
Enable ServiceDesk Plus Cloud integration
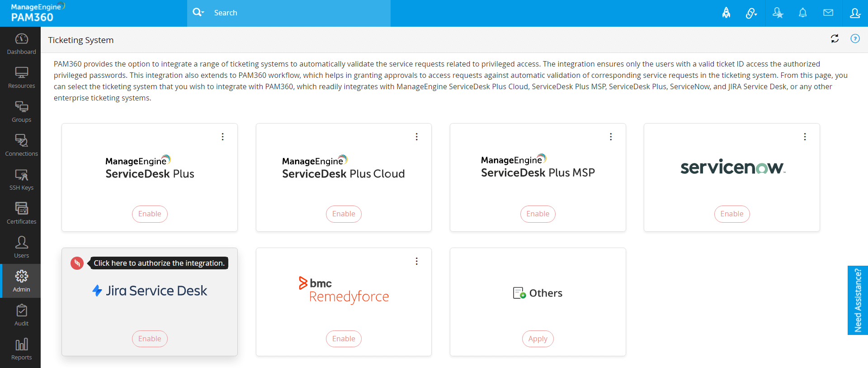coord(344,214)
